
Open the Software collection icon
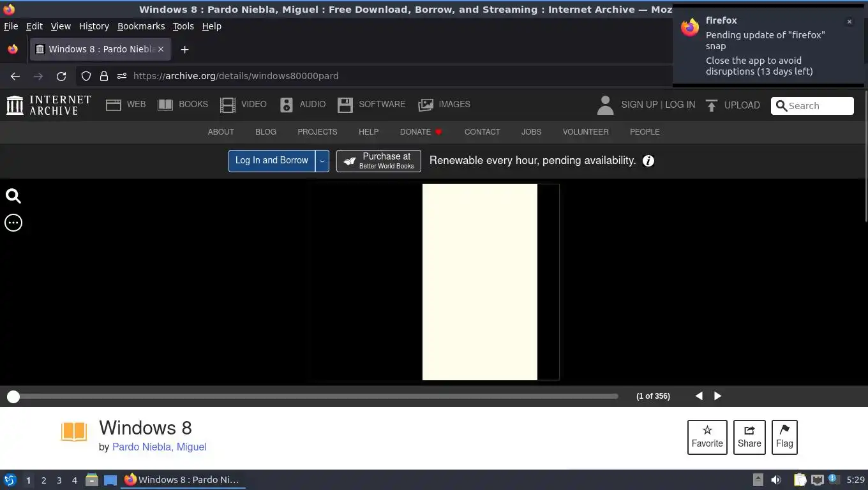(x=345, y=105)
